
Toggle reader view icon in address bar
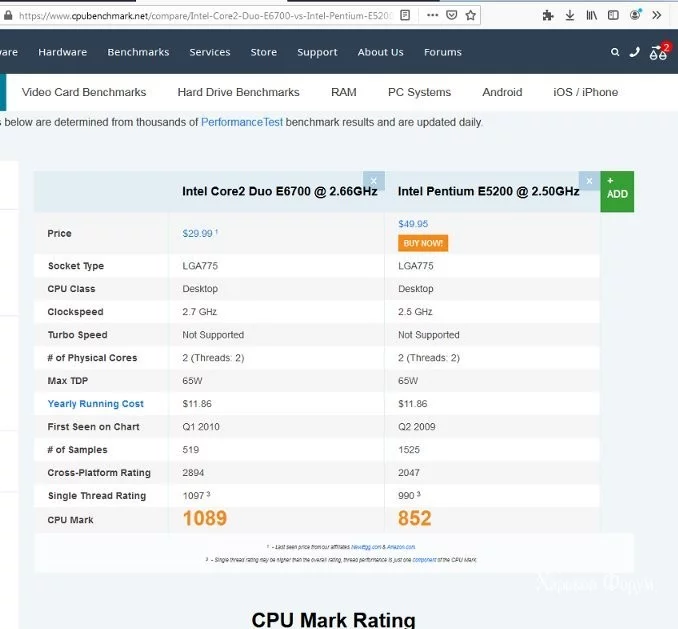[x=405, y=16]
